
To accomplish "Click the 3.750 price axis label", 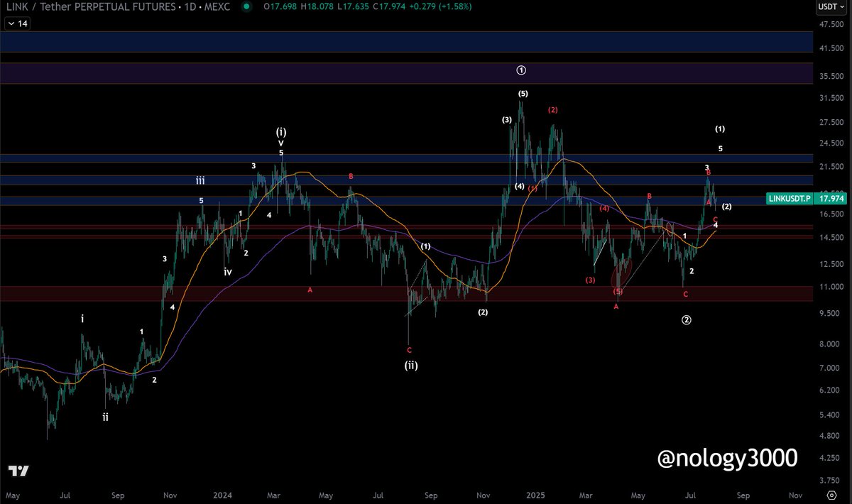I will (x=831, y=481).
